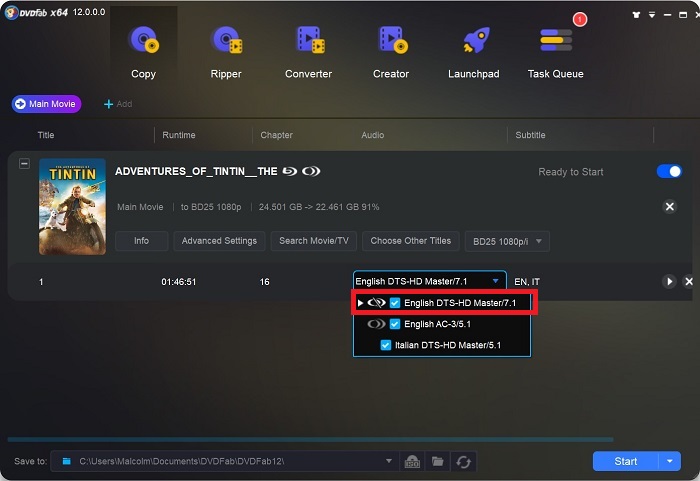This screenshot has height=481, width=700.
Task: Uncheck English AC-3/5.1 audio track
Action: click(x=395, y=324)
